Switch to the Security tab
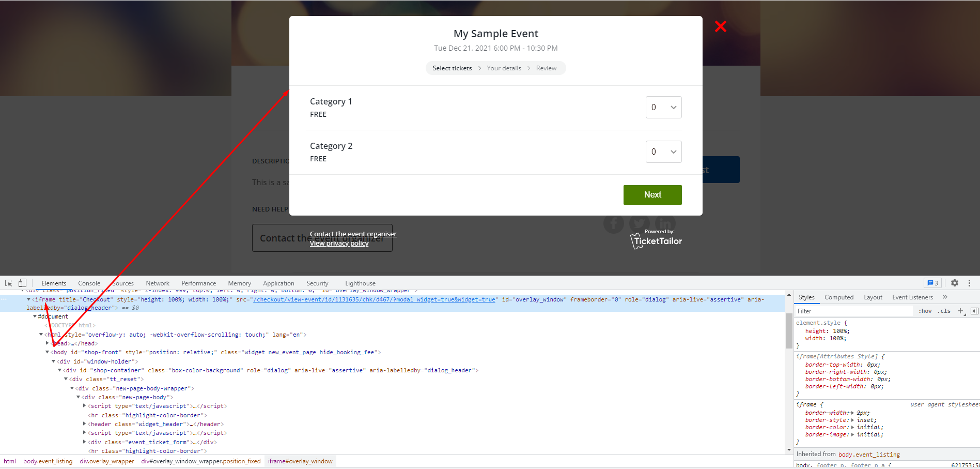 coord(317,283)
